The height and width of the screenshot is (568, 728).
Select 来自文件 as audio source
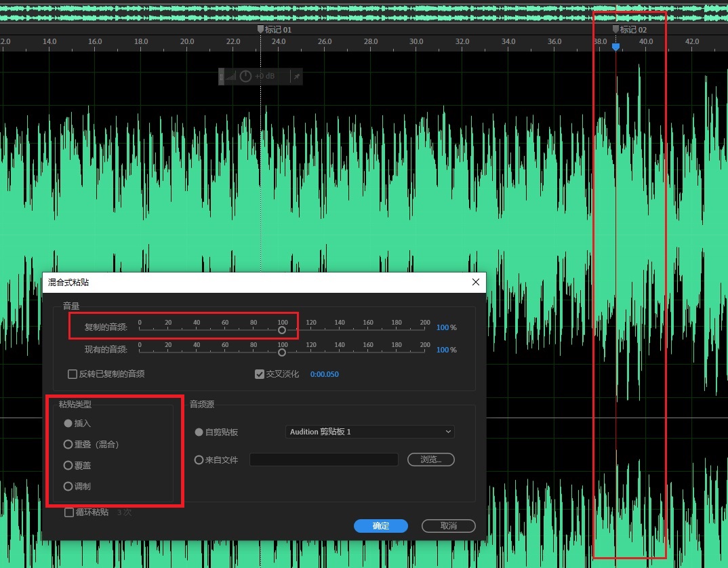pyautogui.click(x=199, y=460)
